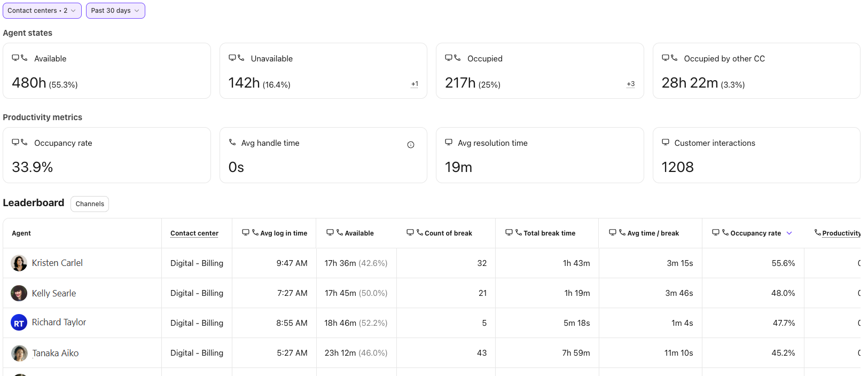Click Kelly Searle's avatar photo

(x=19, y=293)
